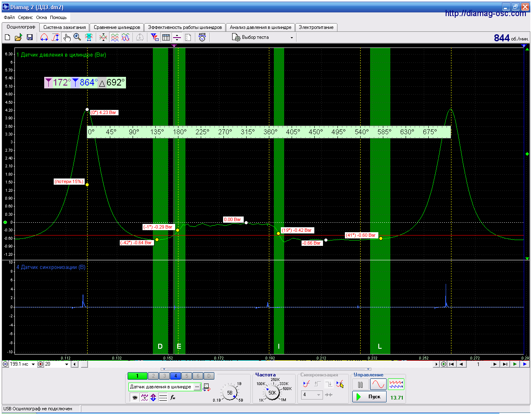
Task: Select channel 5 button
Action: pyautogui.click(x=187, y=376)
